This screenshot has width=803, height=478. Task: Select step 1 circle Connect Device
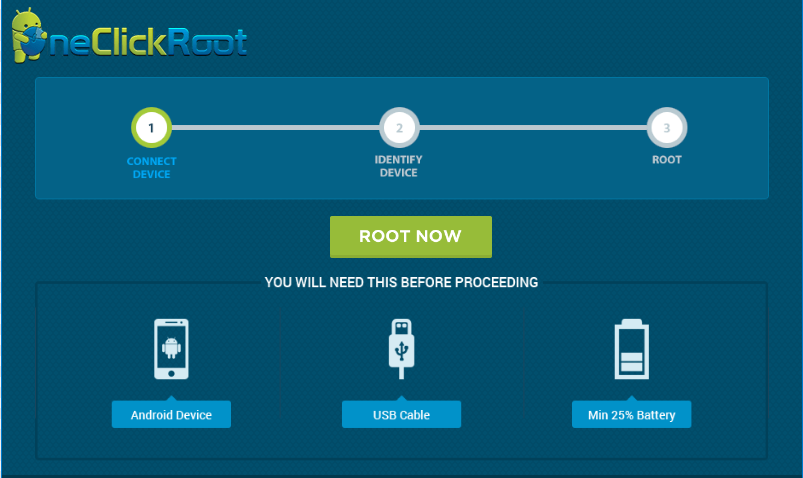(151, 128)
